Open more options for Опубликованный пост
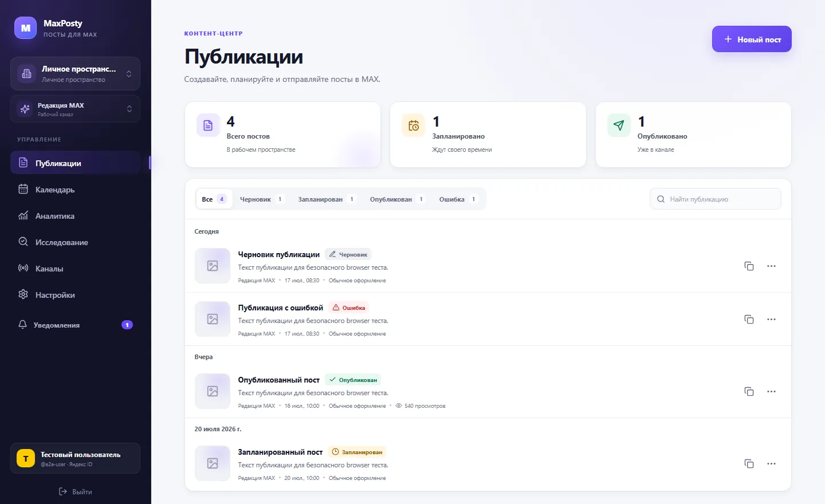This screenshot has width=825, height=504. coord(771,391)
